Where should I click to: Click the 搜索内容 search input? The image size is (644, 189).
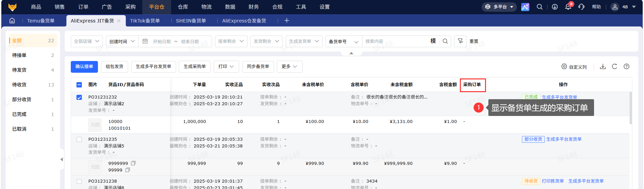(x=396, y=41)
